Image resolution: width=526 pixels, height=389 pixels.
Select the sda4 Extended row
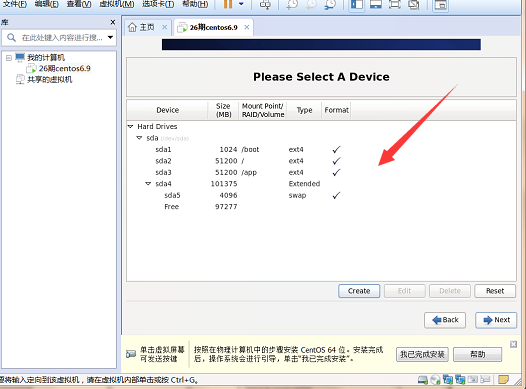[x=321, y=184]
